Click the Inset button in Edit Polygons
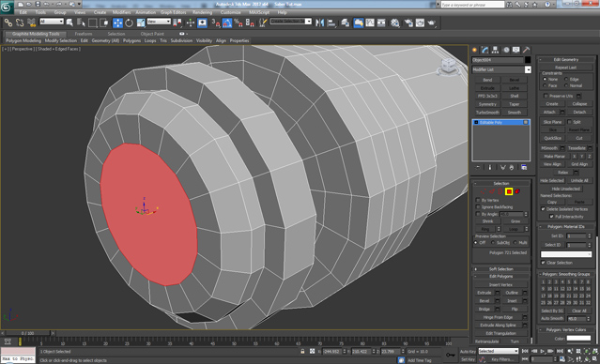This screenshot has height=364, width=600. point(512,300)
